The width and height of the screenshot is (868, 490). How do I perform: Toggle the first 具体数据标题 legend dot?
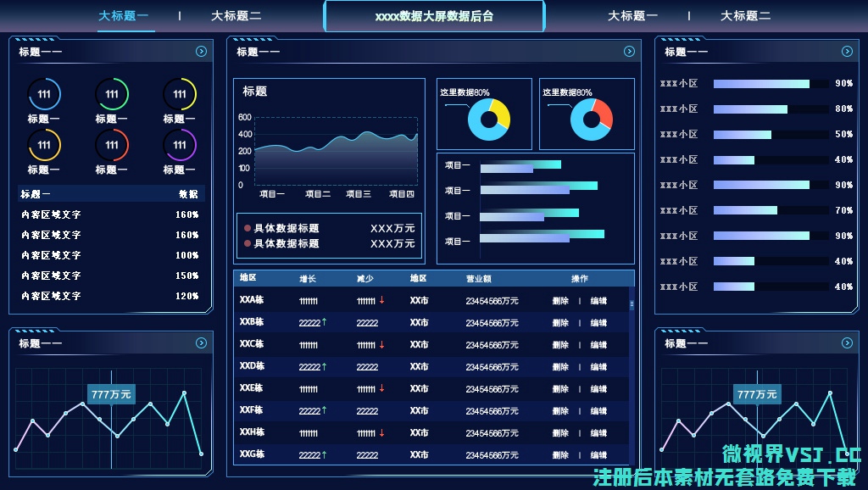pyautogui.click(x=248, y=228)
